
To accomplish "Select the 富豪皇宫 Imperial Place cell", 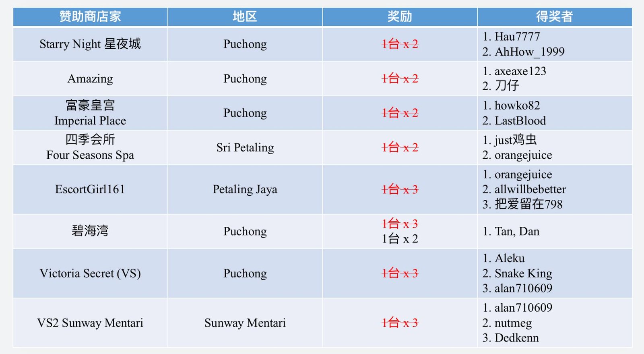I will [90, 113].
